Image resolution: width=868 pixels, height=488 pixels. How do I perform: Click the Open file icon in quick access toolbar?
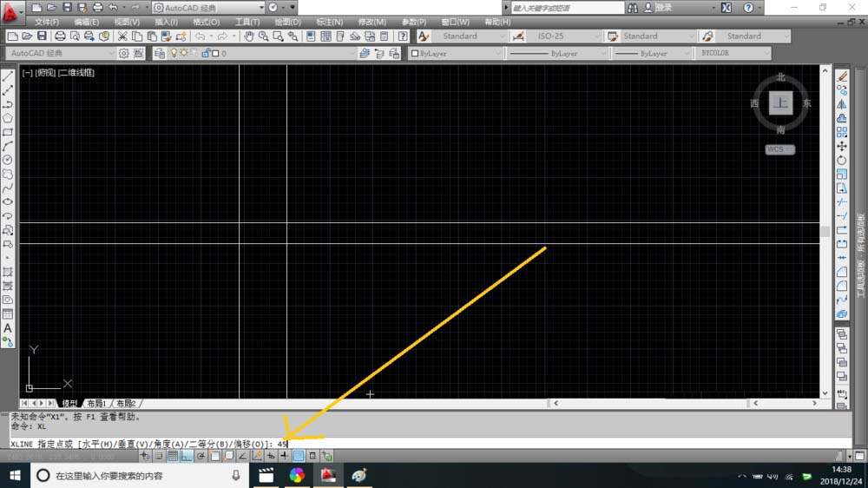51,8
